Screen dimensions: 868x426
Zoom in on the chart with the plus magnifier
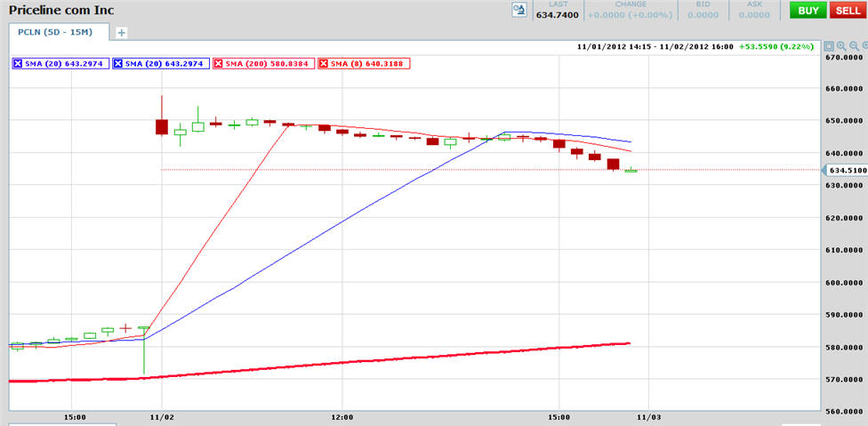[x=841, y=46]
